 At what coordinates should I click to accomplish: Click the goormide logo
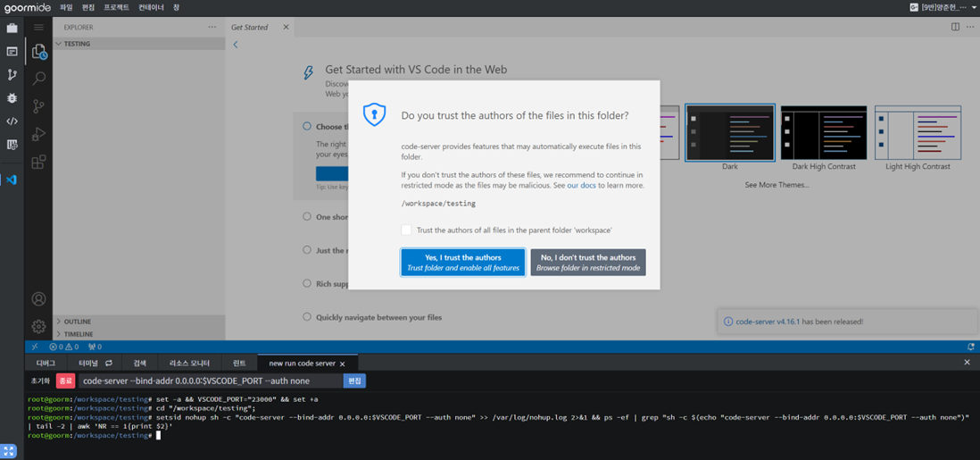(28, 7)
